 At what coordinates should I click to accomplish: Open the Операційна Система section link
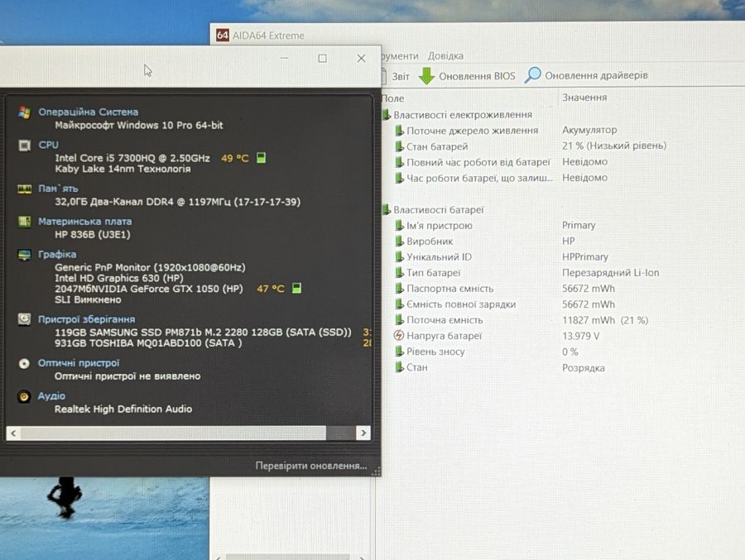pyautogui.click(x=89, y=112)
